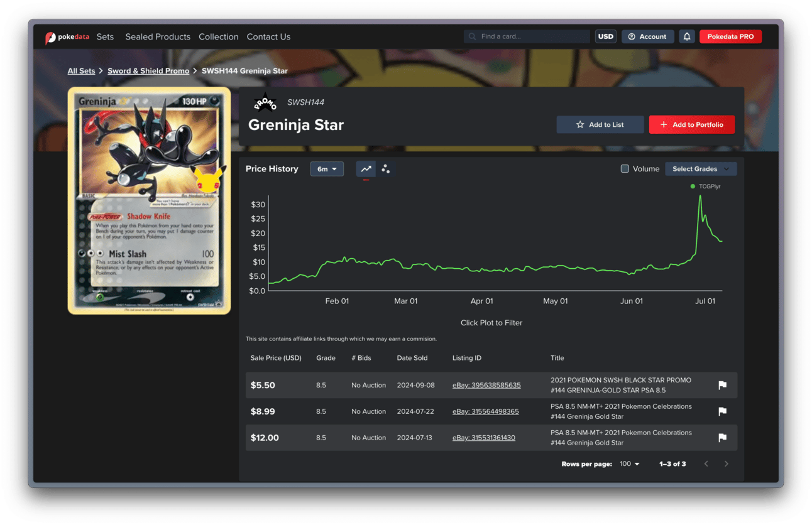The width and height of the screenshot is (812, 525).
Task: Sort by Listing ID column header
Action: click(467, 358)
